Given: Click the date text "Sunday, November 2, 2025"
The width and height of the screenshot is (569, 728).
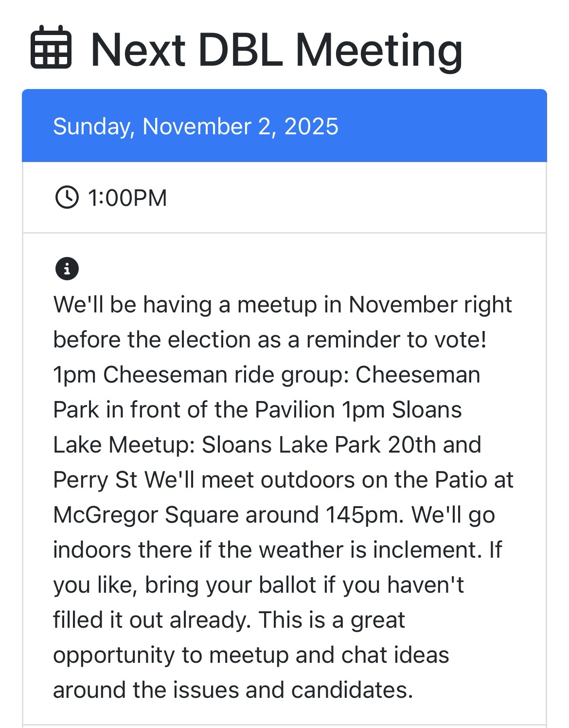Looking at the screenshot, I should point(196,127).
